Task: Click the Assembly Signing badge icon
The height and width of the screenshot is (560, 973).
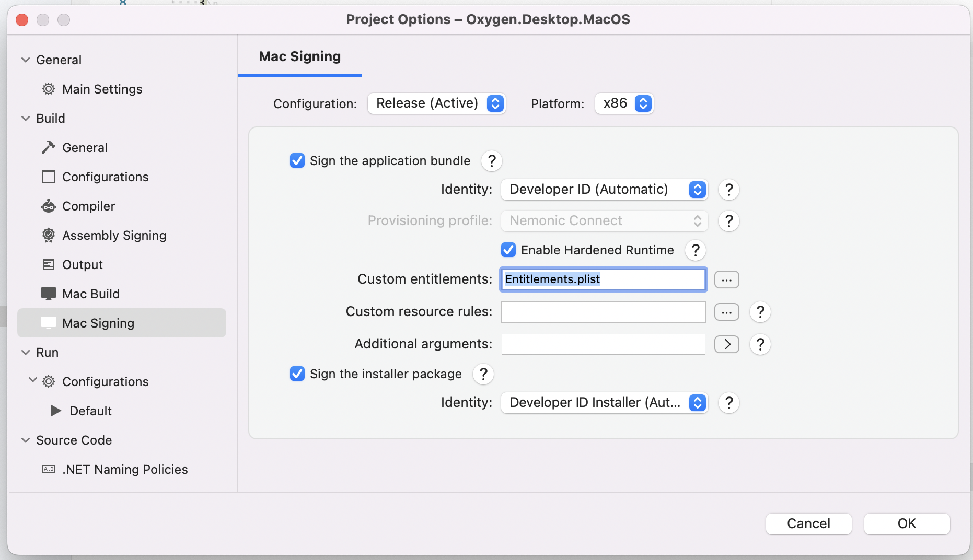Action: (x=49, y=236)
